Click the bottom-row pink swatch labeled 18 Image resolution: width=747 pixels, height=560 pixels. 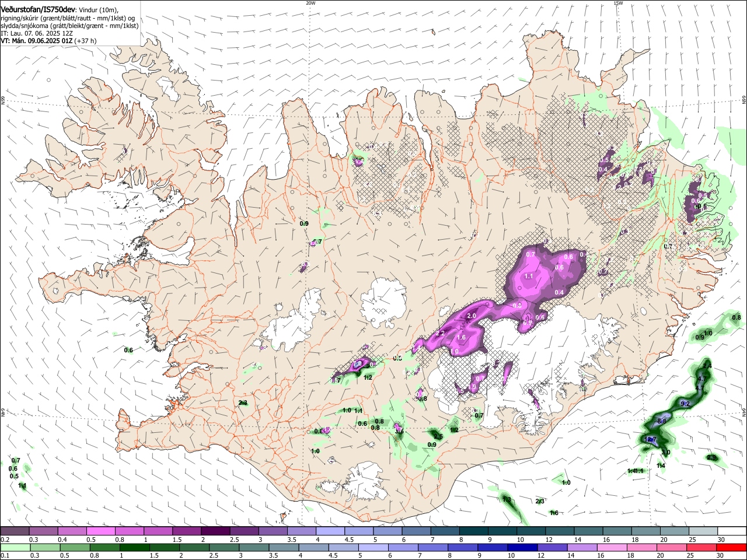click(643, 547)
